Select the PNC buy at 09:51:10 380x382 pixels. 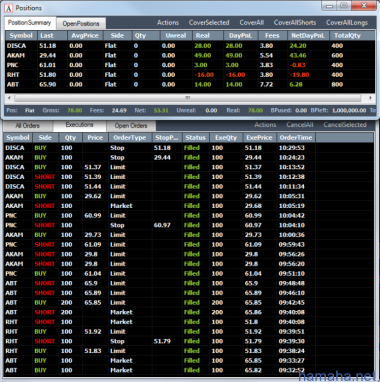(188, 273)
